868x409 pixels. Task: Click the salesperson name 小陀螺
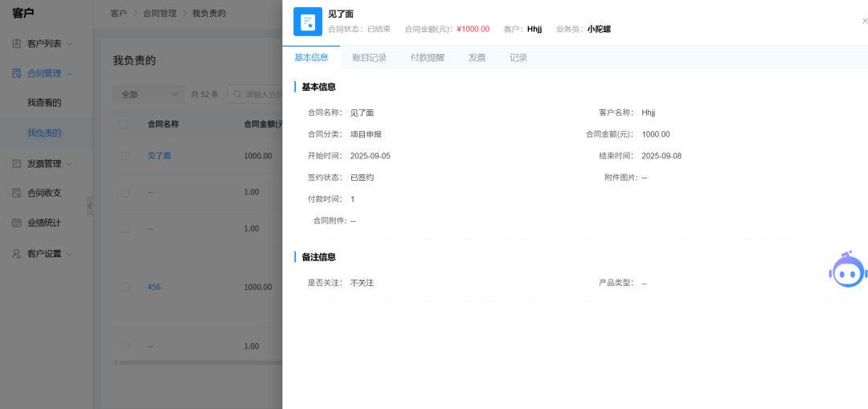pyautogui.click(x=599, y=30)
